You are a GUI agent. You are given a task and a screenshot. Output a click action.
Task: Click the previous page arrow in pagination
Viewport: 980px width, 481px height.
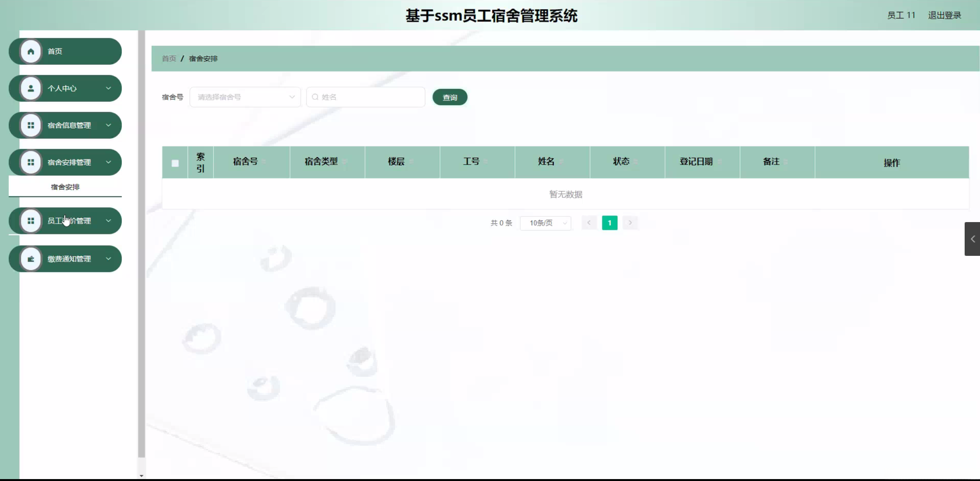click(x=589, y=223)
